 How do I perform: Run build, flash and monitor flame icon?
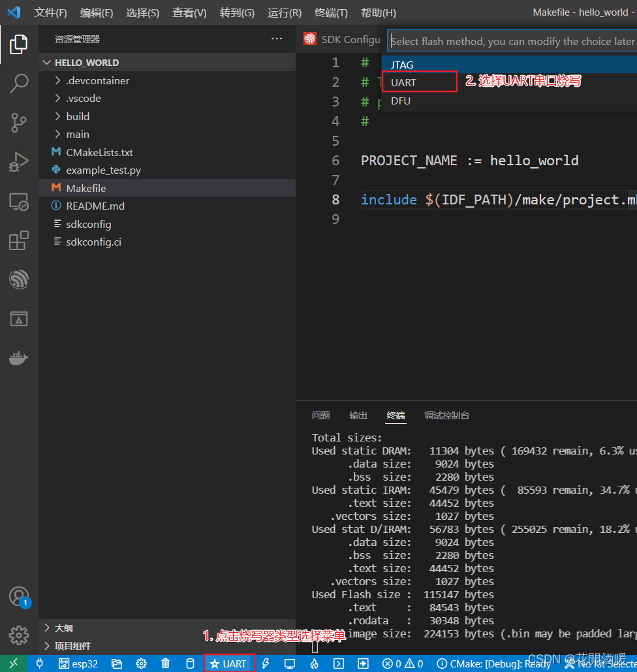(x=314, y=664)
